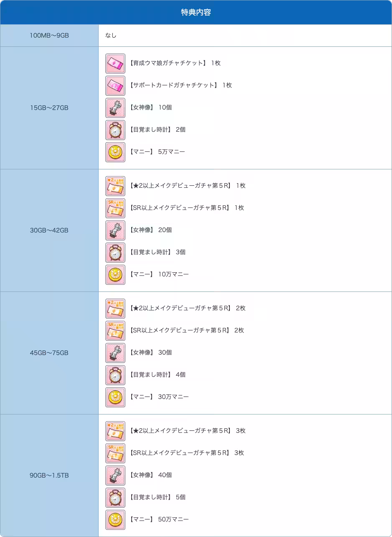Click the 目覚まし時計 alarm clock icon beside 2個
The image size is (392, 537).
115,130
